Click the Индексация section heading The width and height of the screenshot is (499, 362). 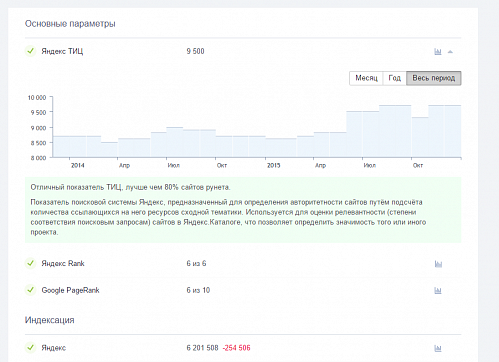pos(50,320)
